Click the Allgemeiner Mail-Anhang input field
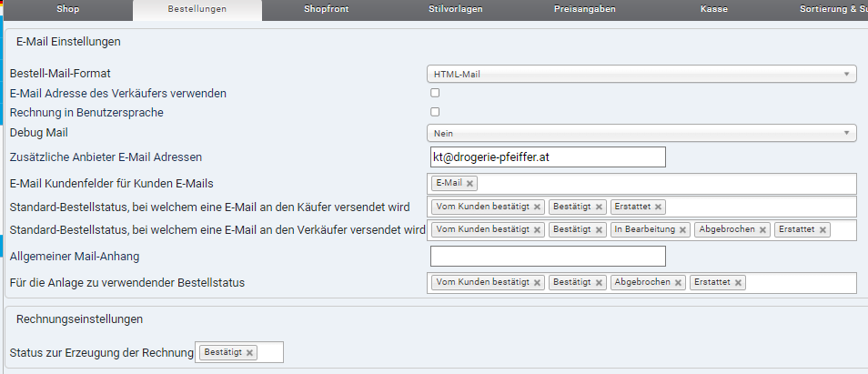This screenshot has height=374, width=868. tap(548, 257)
